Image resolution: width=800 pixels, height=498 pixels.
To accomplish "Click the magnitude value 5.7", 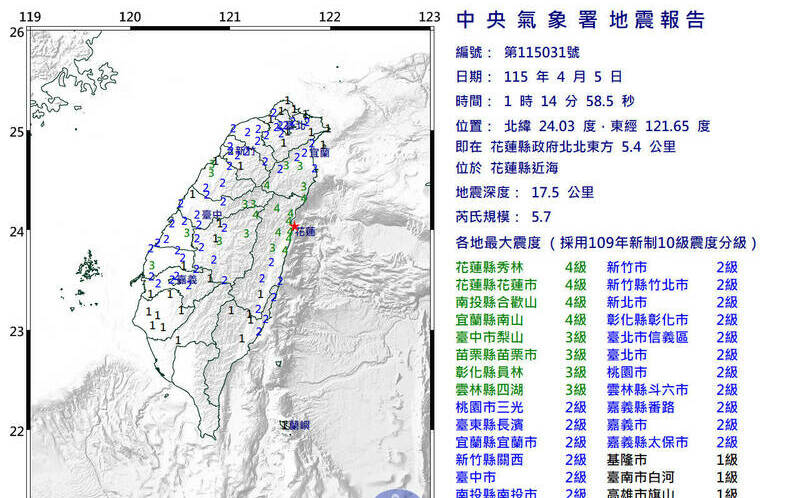I will [541, 217].
